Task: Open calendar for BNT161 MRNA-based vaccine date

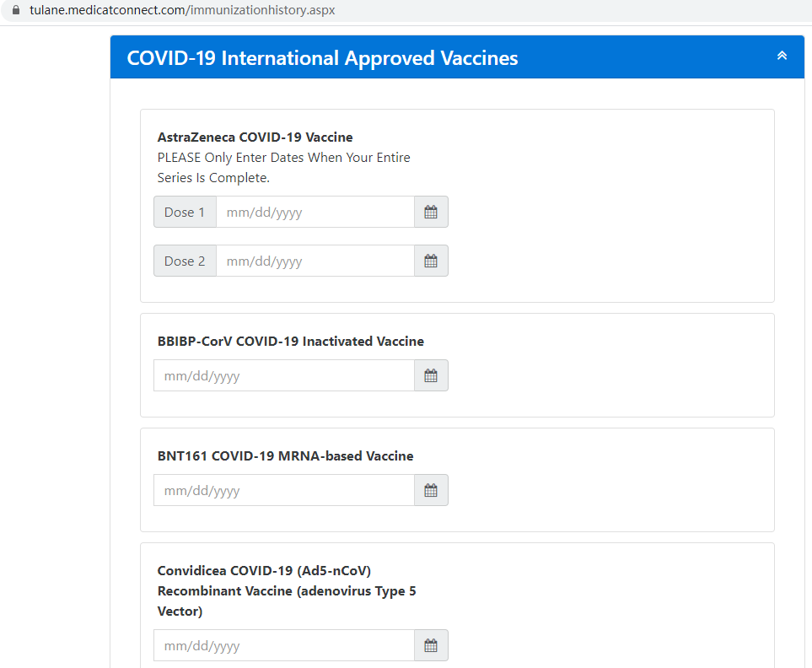Action: [x=431, y=490]
